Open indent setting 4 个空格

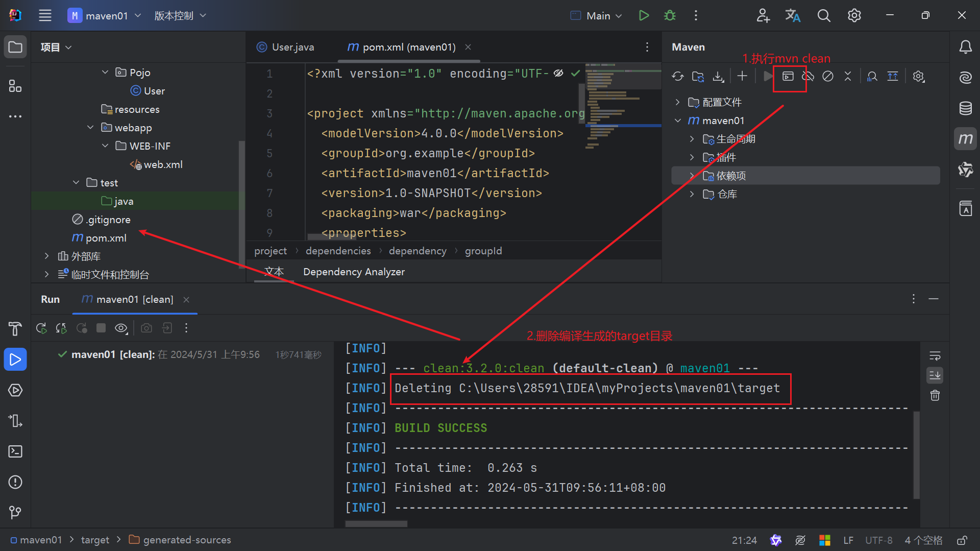(x=924, y=540)
